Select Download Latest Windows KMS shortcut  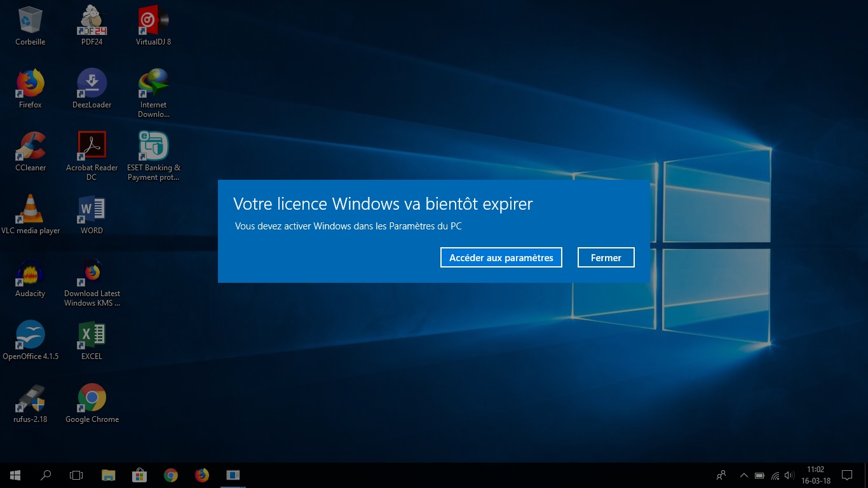click(x=92, y=282)
